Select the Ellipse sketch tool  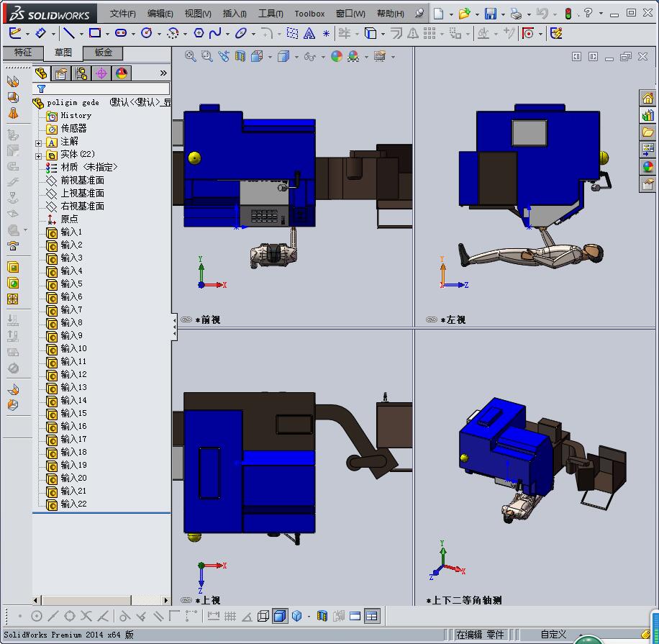point(240,33)
